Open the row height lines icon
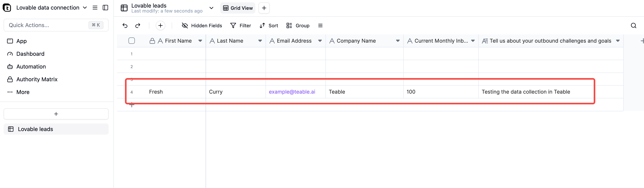The image size is (644, 188). (x=320, y=25)
